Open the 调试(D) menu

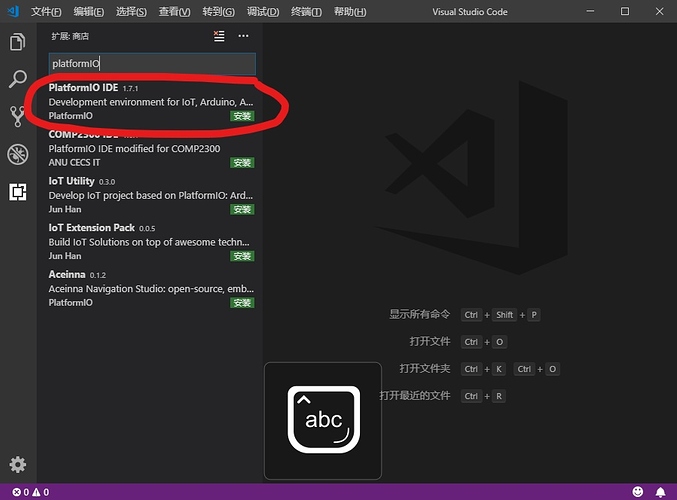coord(263,12)
